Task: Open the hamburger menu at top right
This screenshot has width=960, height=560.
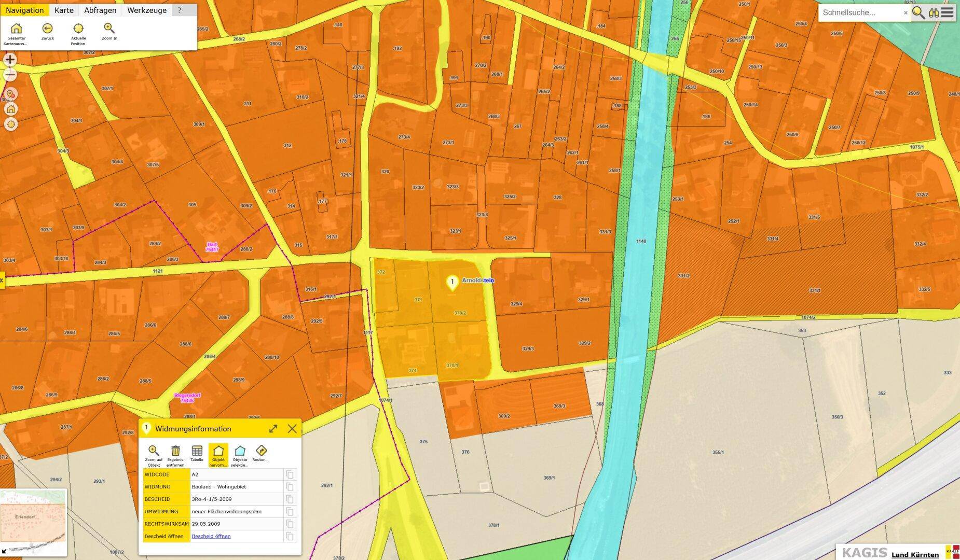Action: pyautogui.click(x=948, y=12)
